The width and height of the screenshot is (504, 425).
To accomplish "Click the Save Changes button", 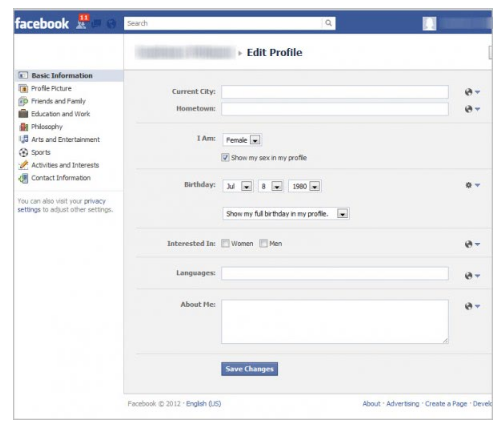I will (x=249, y=369).
